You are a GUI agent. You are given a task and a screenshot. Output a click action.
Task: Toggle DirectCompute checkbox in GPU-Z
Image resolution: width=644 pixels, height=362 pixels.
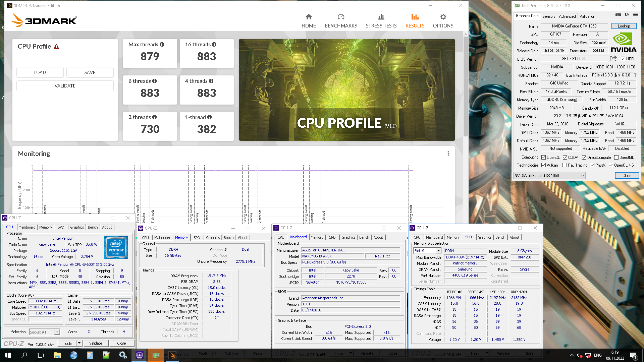pyautogui.click(x=584, y=158)
